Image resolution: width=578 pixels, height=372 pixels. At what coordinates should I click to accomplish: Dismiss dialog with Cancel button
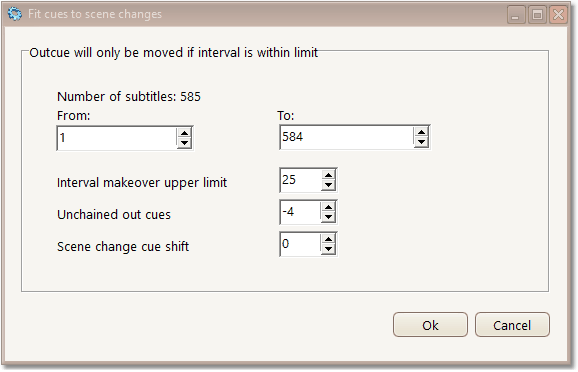coord(512,325)
